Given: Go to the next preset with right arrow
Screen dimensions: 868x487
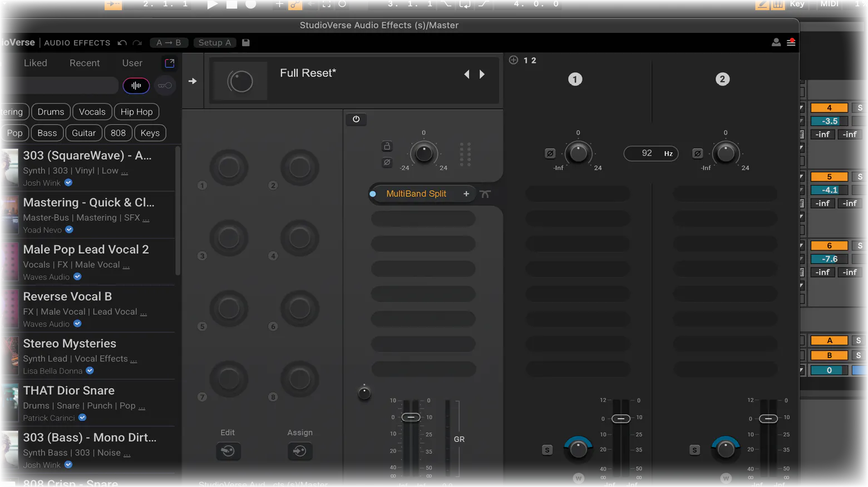Looking at the screenshot, I should 482,74.
